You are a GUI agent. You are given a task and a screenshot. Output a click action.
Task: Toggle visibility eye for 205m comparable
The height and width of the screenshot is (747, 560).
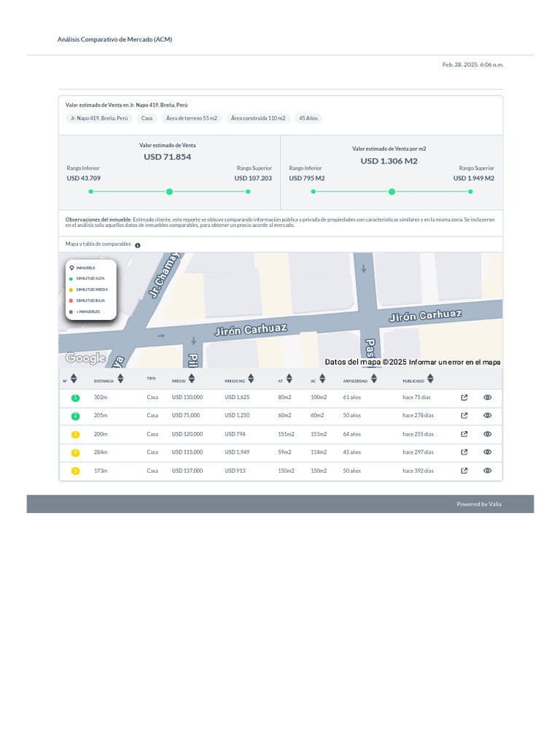click(488, 416)
